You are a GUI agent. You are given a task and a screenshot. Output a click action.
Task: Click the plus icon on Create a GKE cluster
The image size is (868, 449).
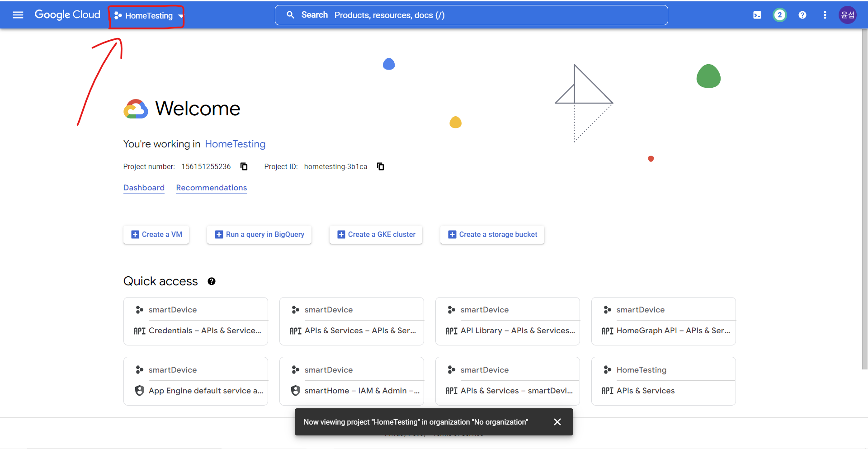click(341, 234)
